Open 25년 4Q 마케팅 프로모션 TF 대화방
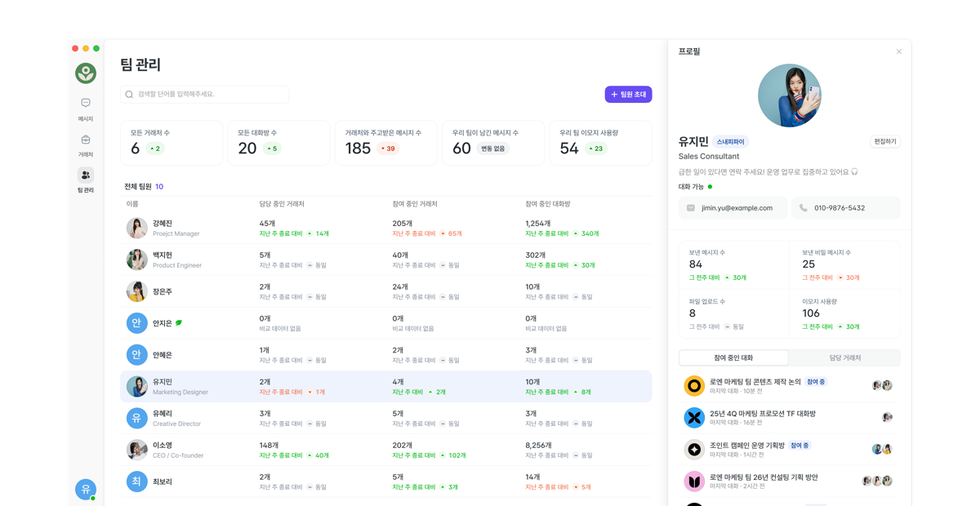Viewport: 980px width, 506px height. 789,417
